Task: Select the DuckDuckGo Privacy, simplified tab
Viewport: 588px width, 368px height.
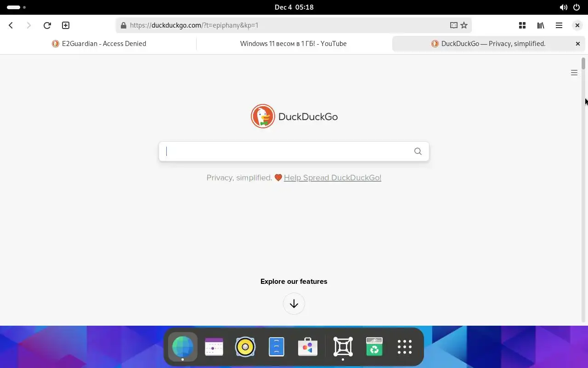Action: pos(489,44)
